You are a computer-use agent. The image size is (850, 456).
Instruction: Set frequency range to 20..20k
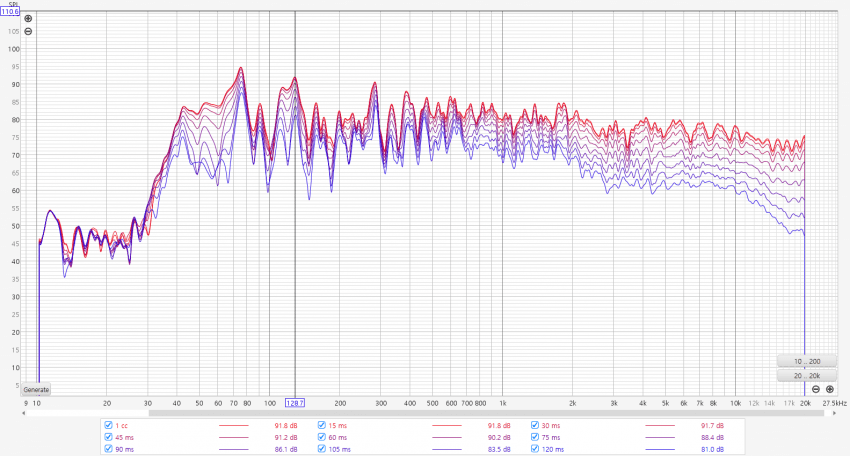point(806,375)
